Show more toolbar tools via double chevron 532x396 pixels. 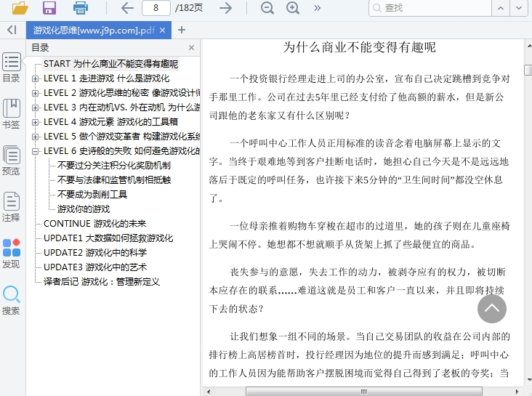pyautogui.click(x=317, y=8)
